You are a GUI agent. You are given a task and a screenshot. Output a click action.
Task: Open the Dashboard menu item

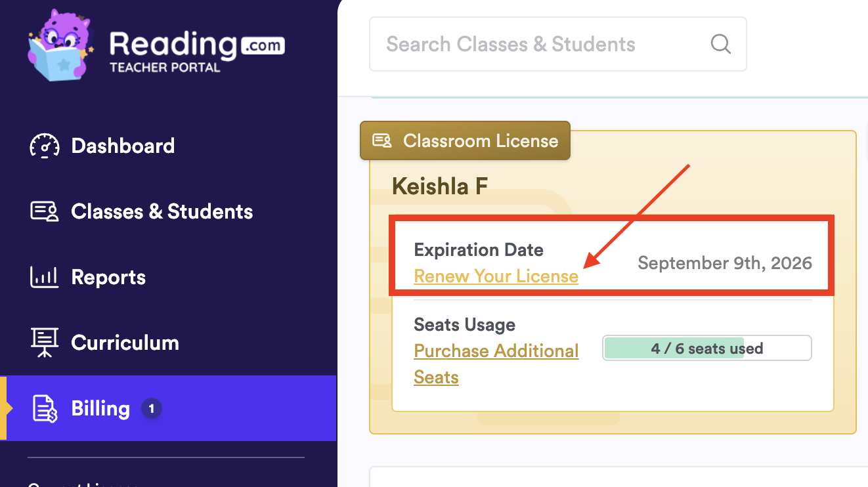(123, 146)
